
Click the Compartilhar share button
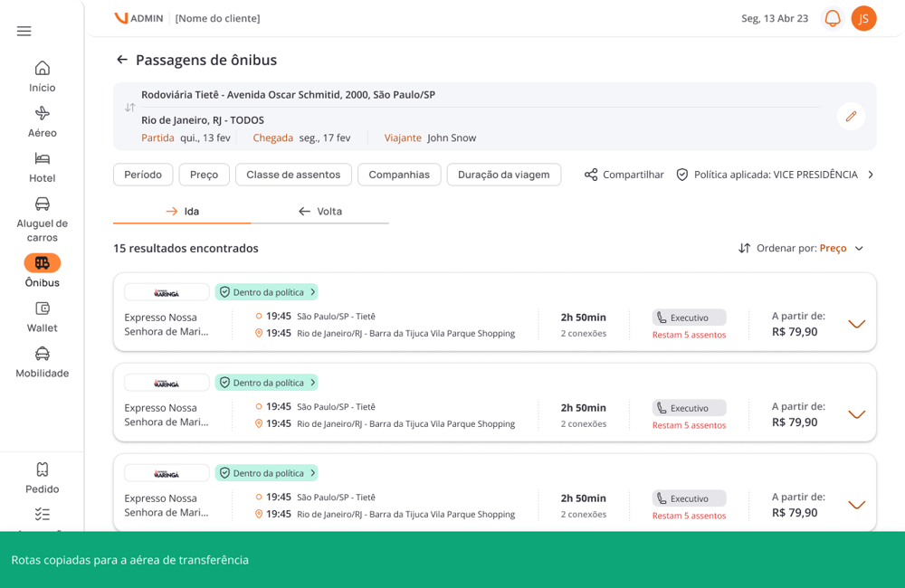(624, 175)
